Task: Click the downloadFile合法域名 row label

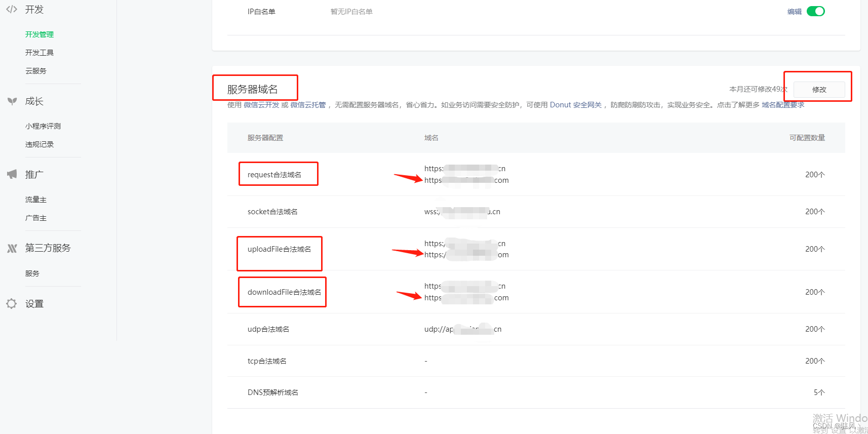Action: tap(284, 292)
